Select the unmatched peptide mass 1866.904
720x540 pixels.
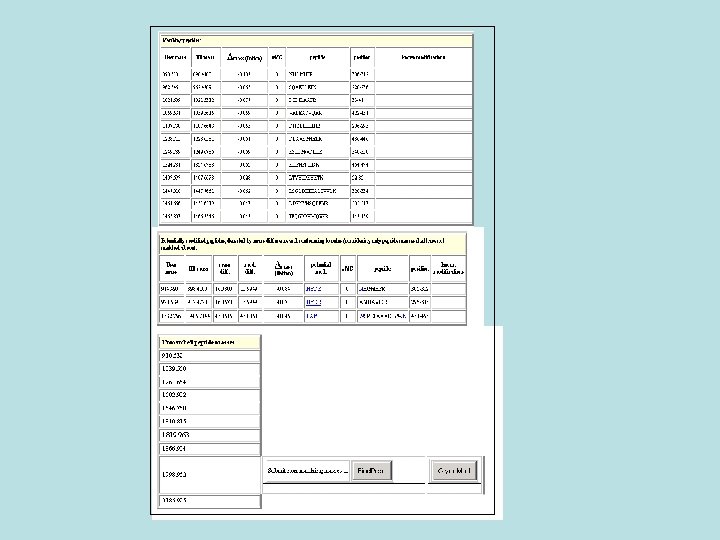pyautogui.click(x=209, y=448)
